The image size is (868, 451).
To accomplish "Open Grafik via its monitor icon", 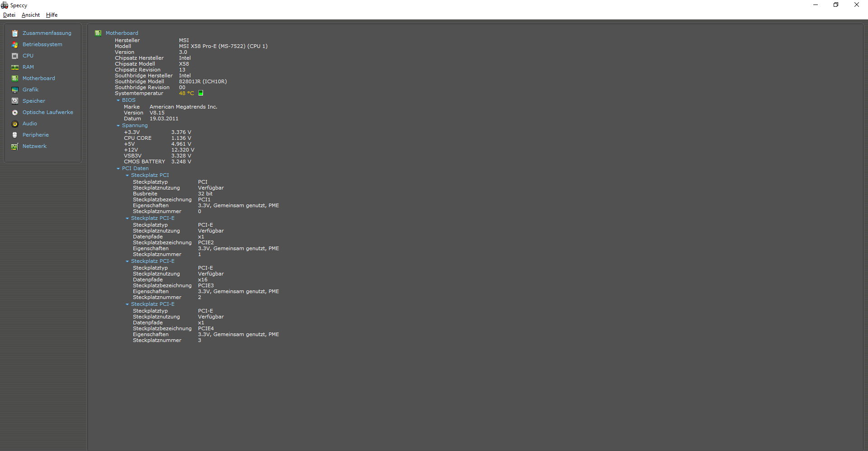I will point(15,90).
